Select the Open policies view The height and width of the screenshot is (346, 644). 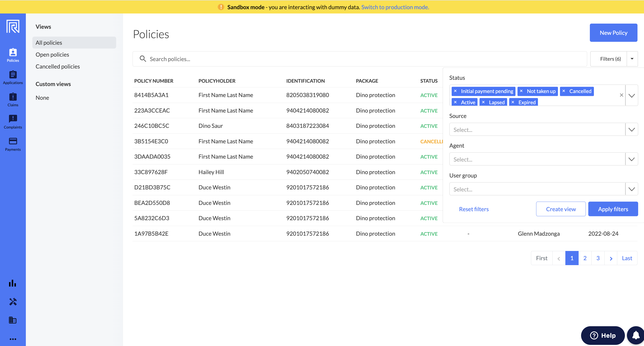52,55
